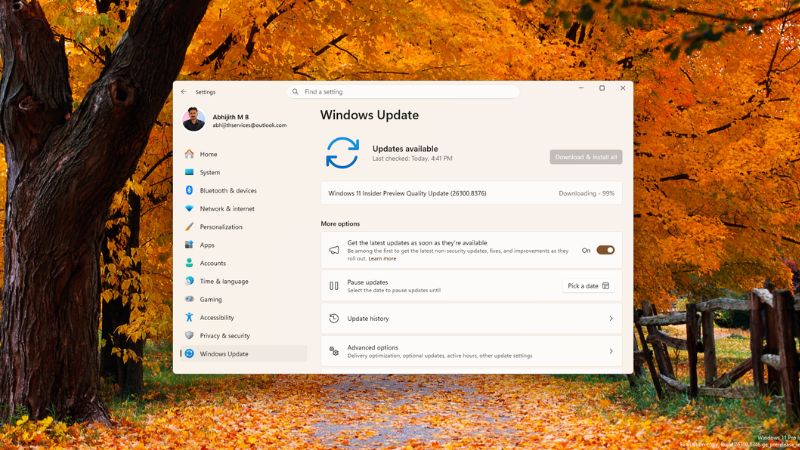Screen dimensions: 800x450
Task: Click the Insider Preview Quality Update row
Action: tap(471, 193)
